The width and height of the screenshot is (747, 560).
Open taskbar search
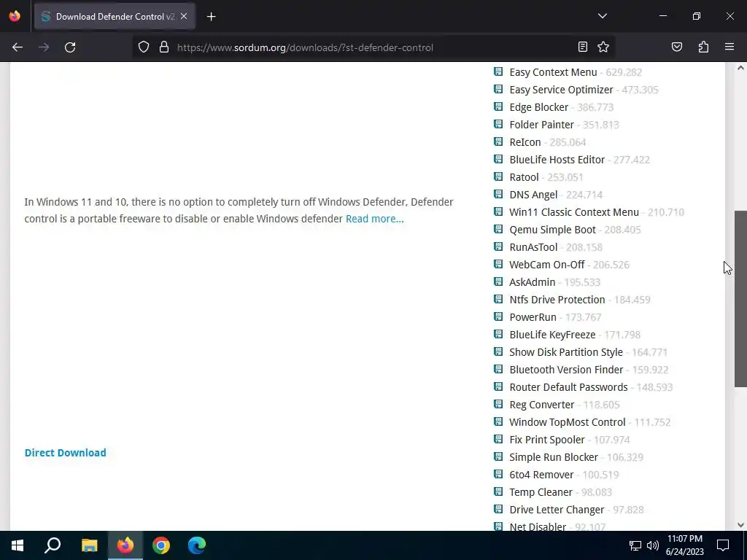[53, 545]
